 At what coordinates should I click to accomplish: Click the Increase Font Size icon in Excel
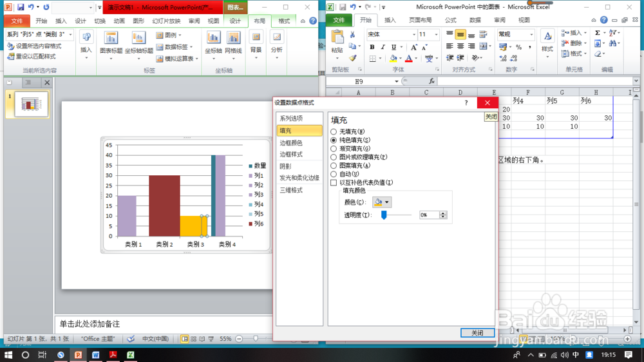tap(414, 47)
